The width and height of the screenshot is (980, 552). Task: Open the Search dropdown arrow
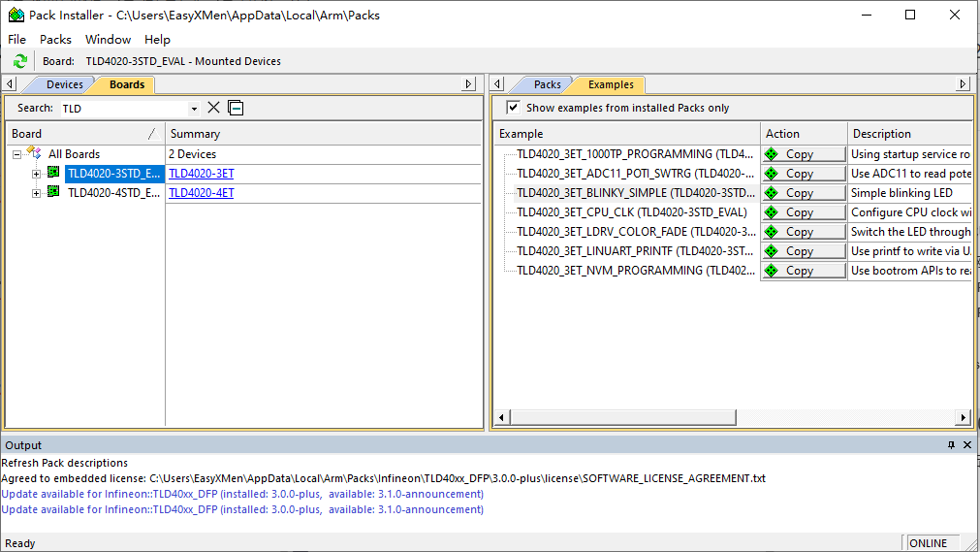(195, 109)
